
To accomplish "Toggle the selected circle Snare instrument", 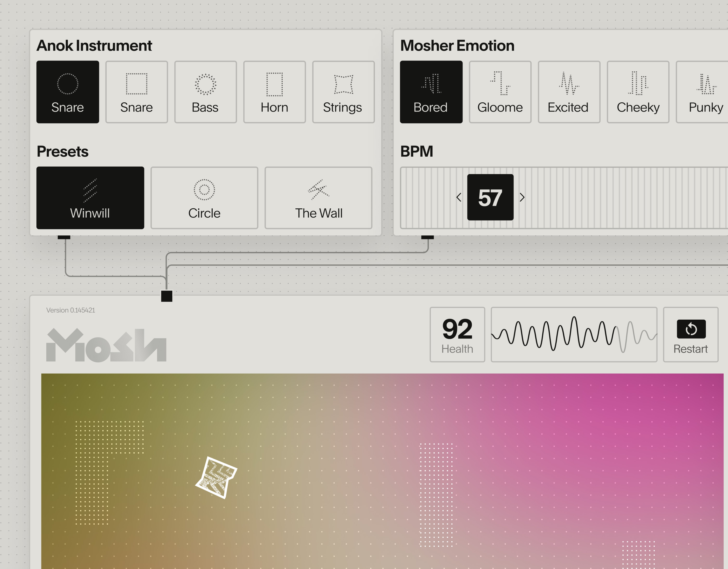I will point(68,92).
